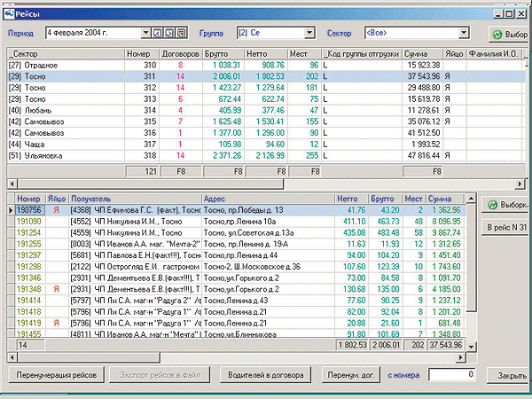Click the Водителей в договора button
Screen dimensions: 532x399
(266, 375)
